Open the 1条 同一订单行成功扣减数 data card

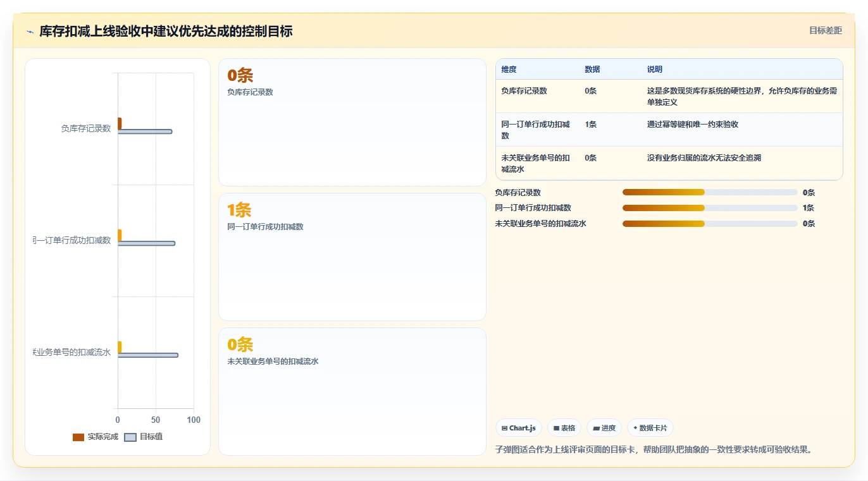click(352, 257)
